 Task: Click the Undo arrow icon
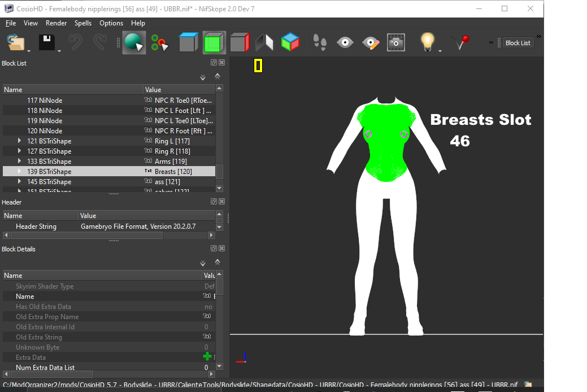(x=76, y=42)
